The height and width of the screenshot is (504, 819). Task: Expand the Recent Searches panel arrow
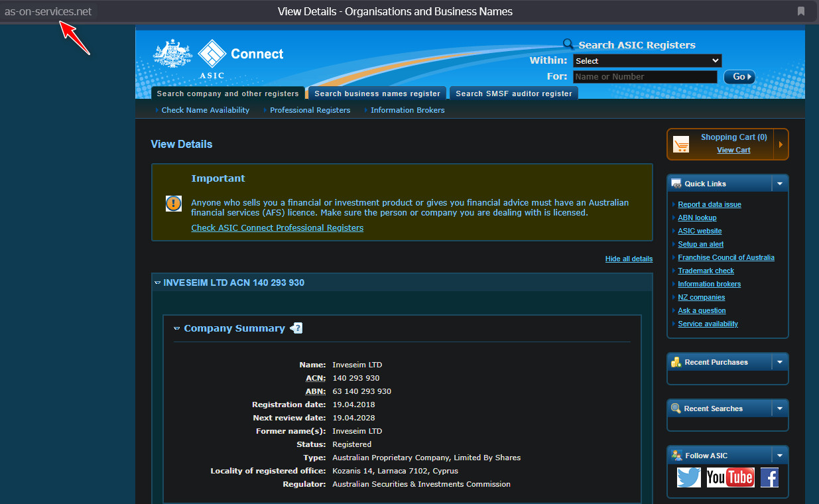coord(780,409)
